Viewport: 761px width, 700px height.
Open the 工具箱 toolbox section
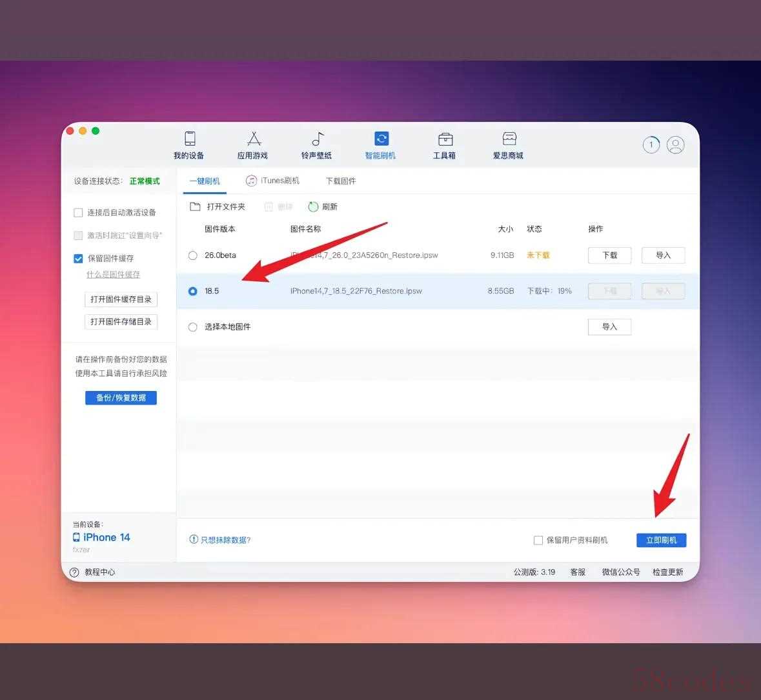click(444, 145)
